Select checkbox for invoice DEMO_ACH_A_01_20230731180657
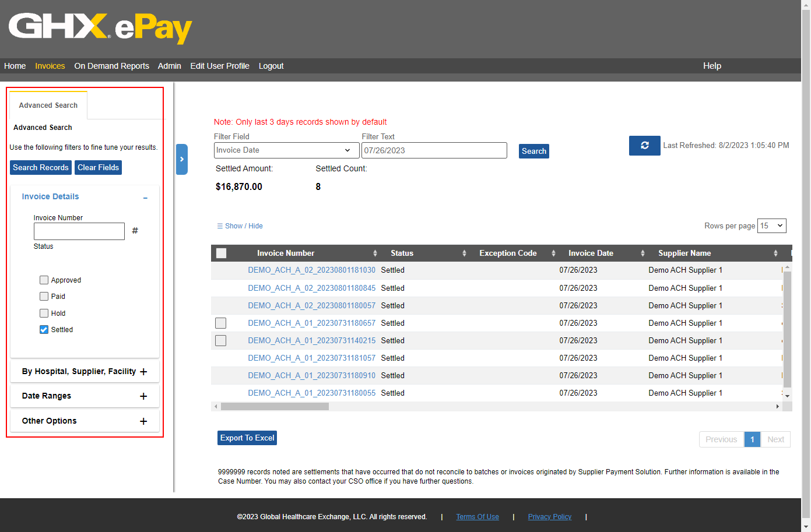The height and width of the screenshot is (532, 811). point(220,323)
